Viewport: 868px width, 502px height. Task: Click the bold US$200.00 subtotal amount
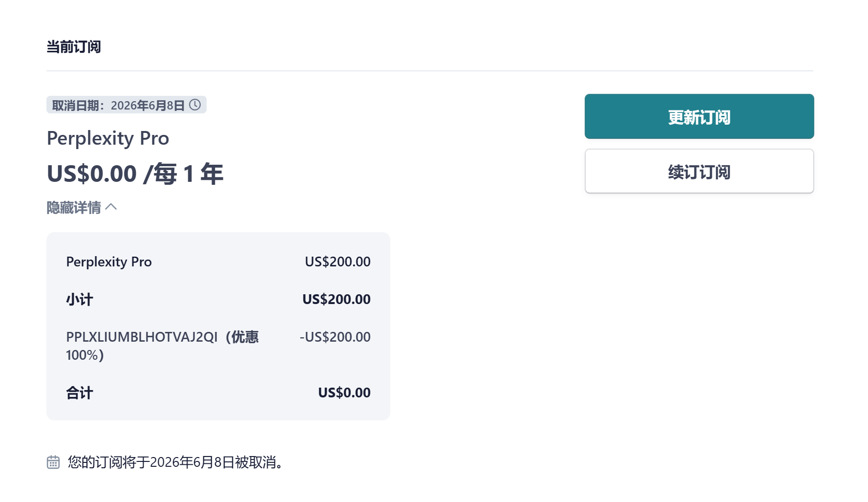point(336,299)
